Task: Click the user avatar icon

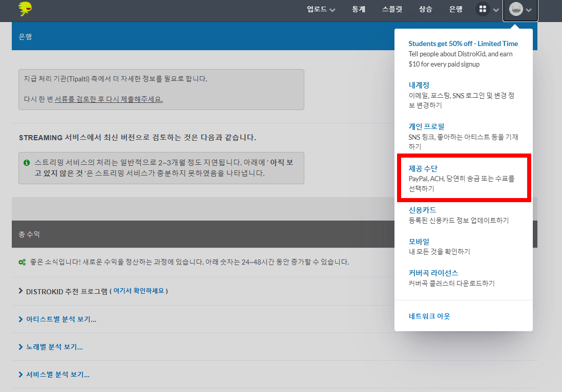Action: click(516, 9)
